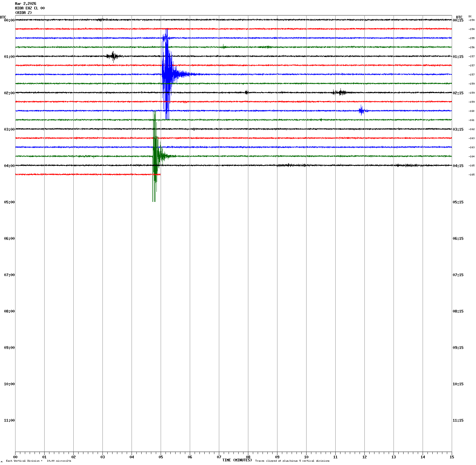Image resolution: width=476 pixels, height=465 pixels.
Task: Click the DC column header
Action: [470, 16]
